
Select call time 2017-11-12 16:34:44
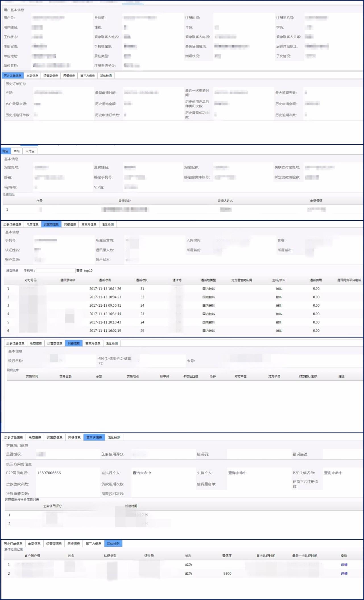[105, 314]
